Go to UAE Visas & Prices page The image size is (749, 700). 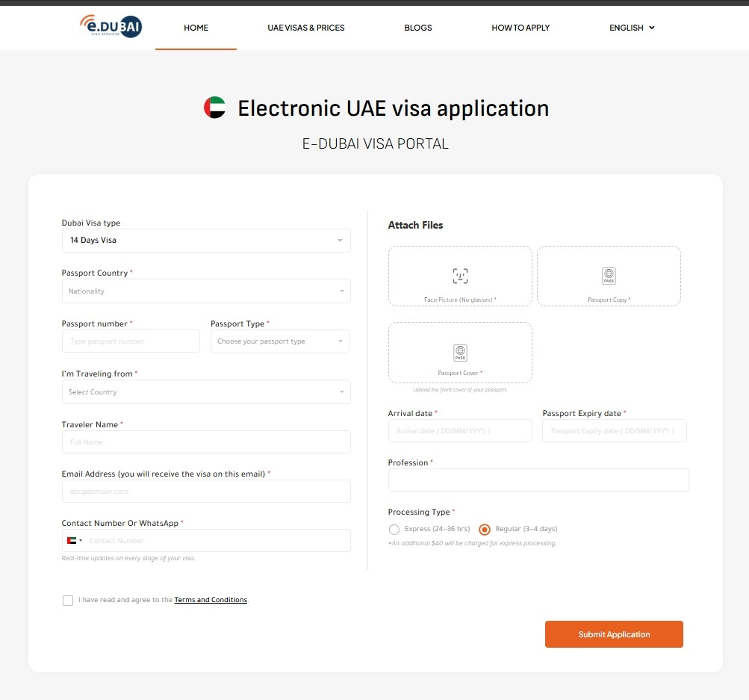[306, 28]
